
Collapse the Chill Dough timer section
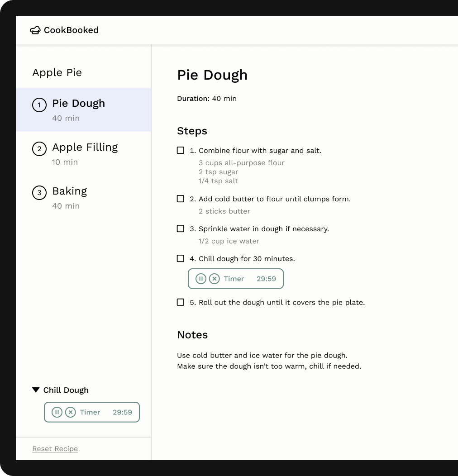(x=36, y=390)
